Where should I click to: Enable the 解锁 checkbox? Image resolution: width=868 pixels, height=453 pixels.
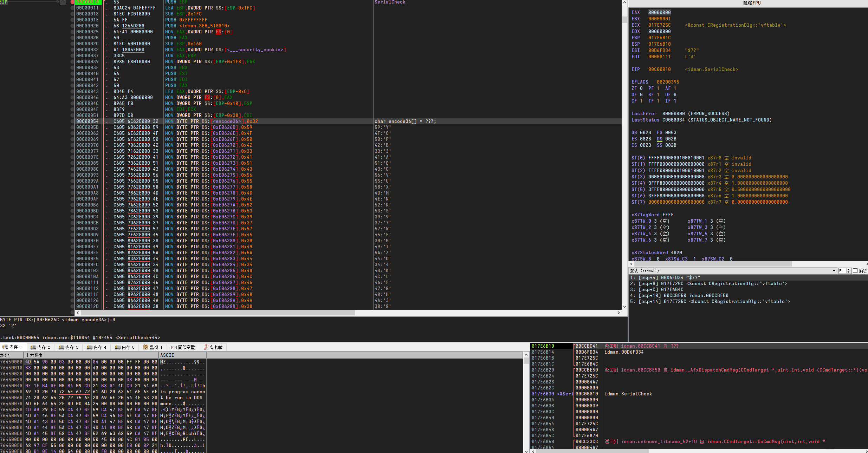click(x=855, y=271)
